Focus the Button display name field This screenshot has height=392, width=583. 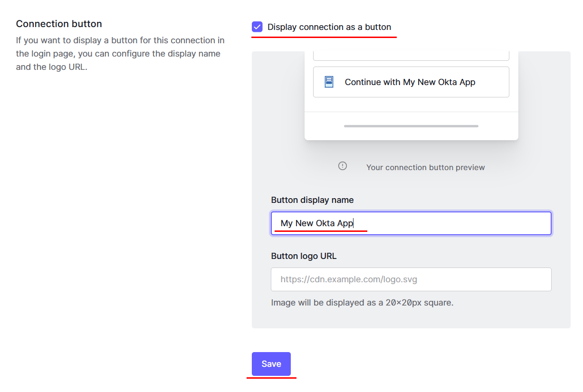pyautogui.click(x=411, y=223)
